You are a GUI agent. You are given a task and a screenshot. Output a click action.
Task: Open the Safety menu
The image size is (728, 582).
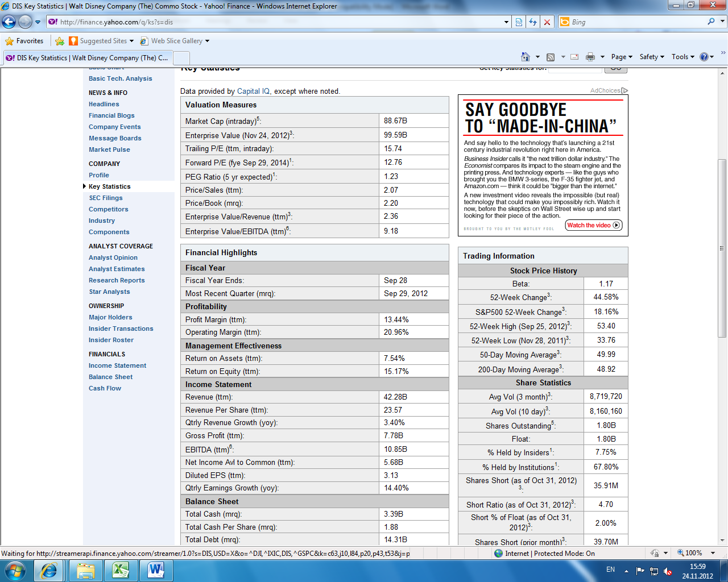pyautogui.click(x=652, y=57)
